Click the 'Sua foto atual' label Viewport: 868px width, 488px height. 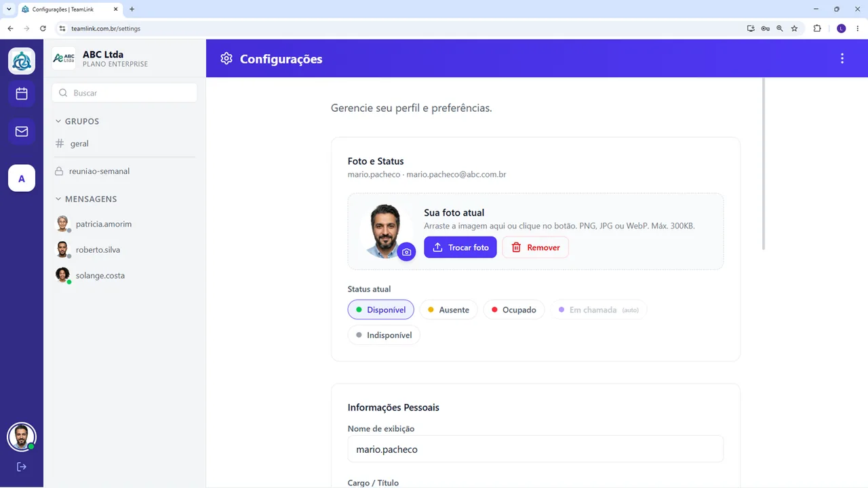tap(454, 213)
